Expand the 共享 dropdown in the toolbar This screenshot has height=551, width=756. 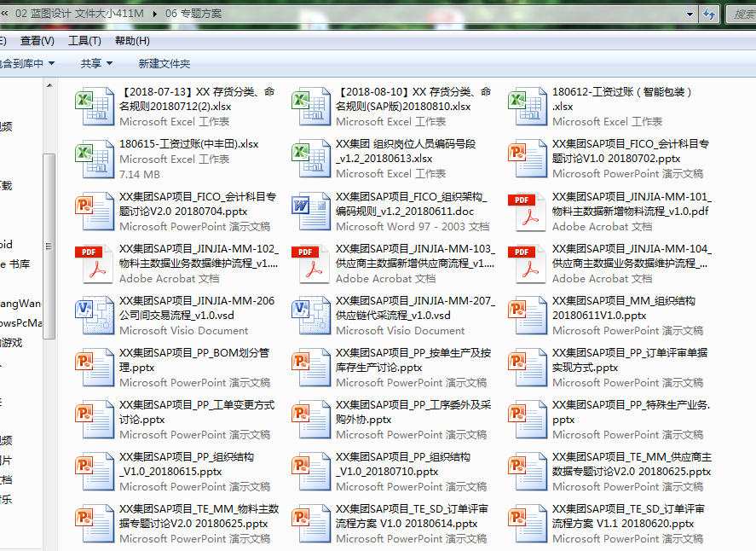[95, 64]
